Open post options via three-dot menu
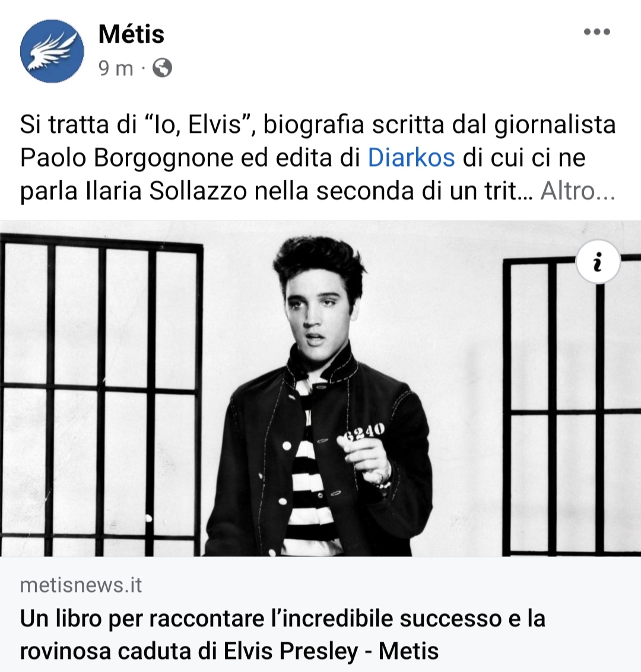Screen dimensions: 641x672 click(x=597, y=31)
